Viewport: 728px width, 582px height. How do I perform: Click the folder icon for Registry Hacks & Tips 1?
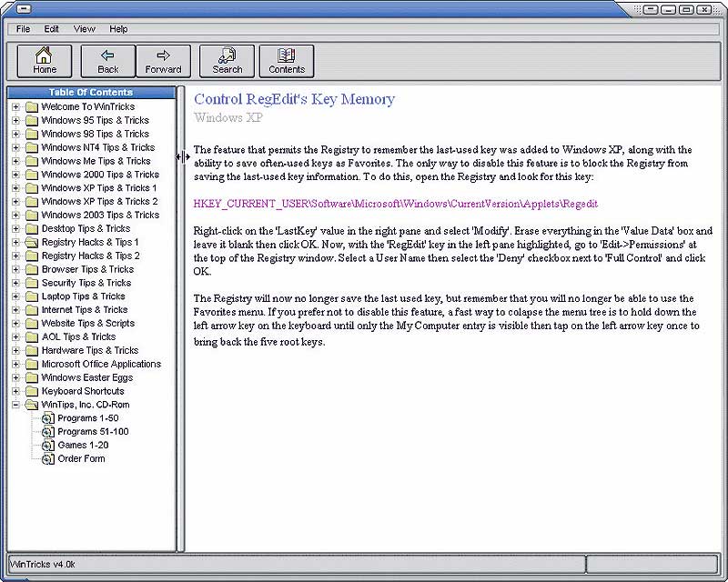pyautogui.click(x=32, y=242)
